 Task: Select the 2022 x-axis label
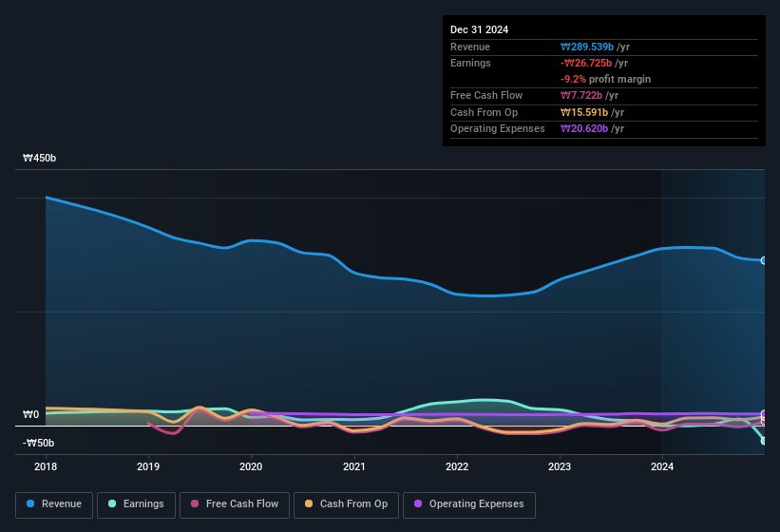pyautogui.click(x=457, y=466)
